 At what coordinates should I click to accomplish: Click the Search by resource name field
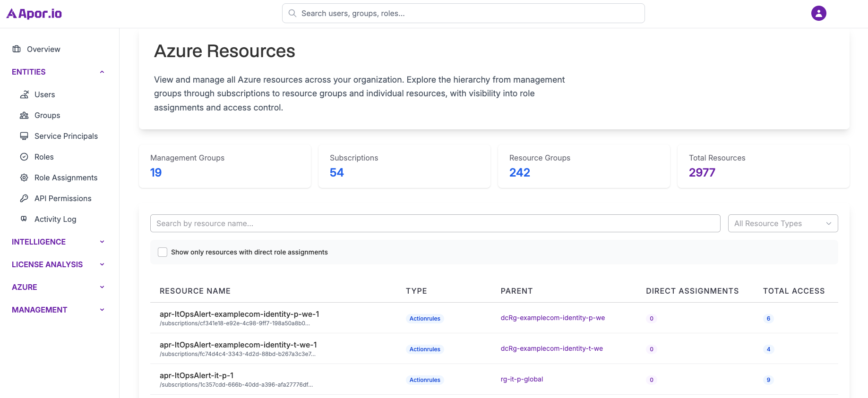click(x=435, y=223)
